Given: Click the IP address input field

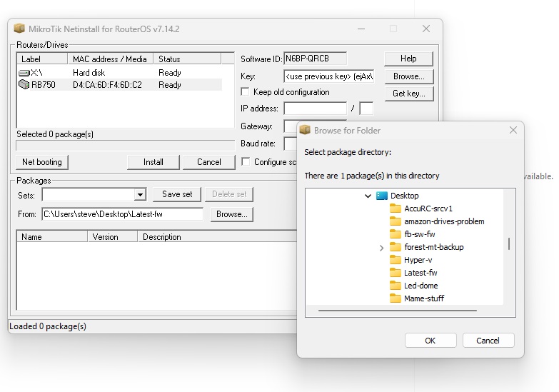Looking at the screenshot, I should point(315,108).
